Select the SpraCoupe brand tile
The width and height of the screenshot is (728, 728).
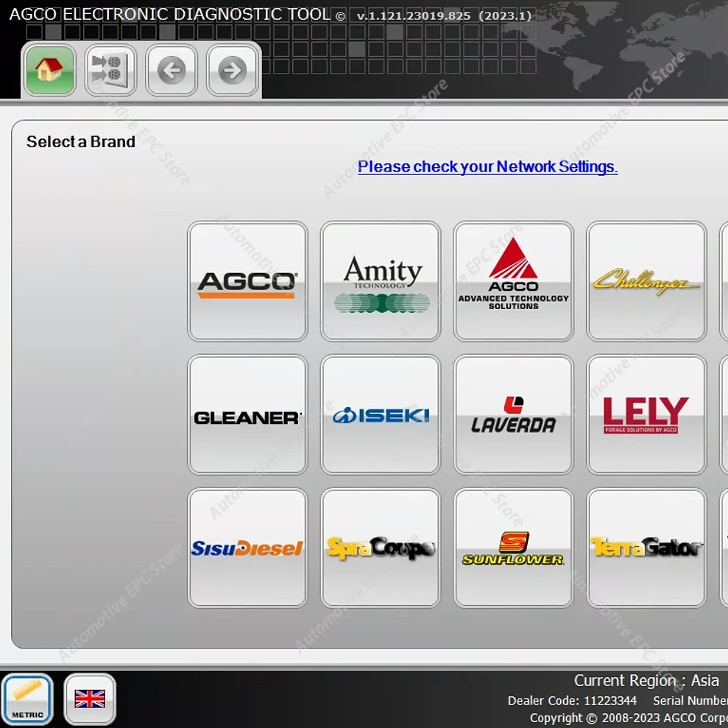pyautogui.click(x=381, y=548)
